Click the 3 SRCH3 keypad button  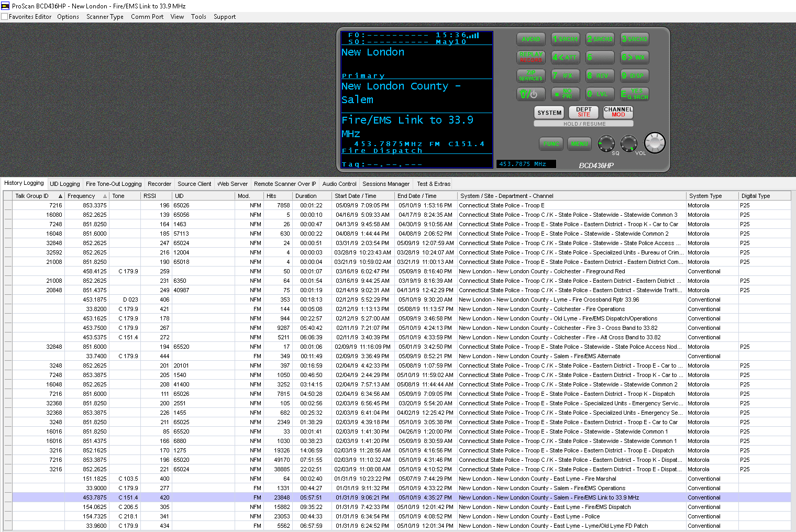click(635, 39)
